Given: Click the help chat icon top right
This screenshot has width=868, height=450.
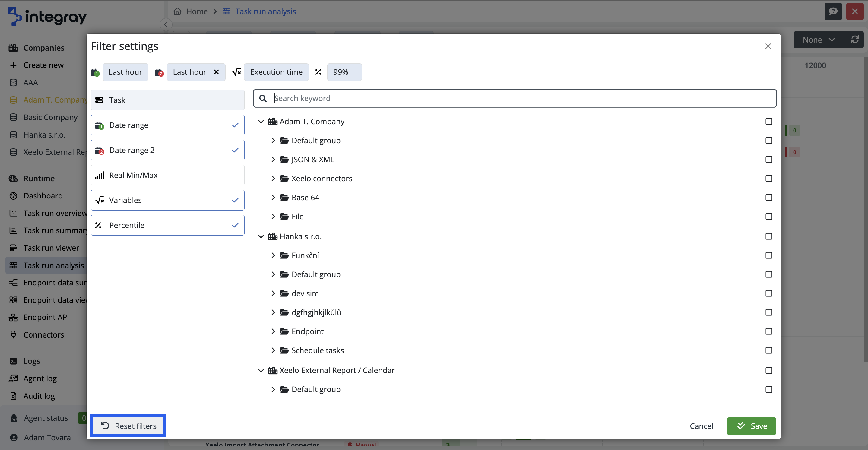Looking at the screenshot, I should click(x=833, y=11).
